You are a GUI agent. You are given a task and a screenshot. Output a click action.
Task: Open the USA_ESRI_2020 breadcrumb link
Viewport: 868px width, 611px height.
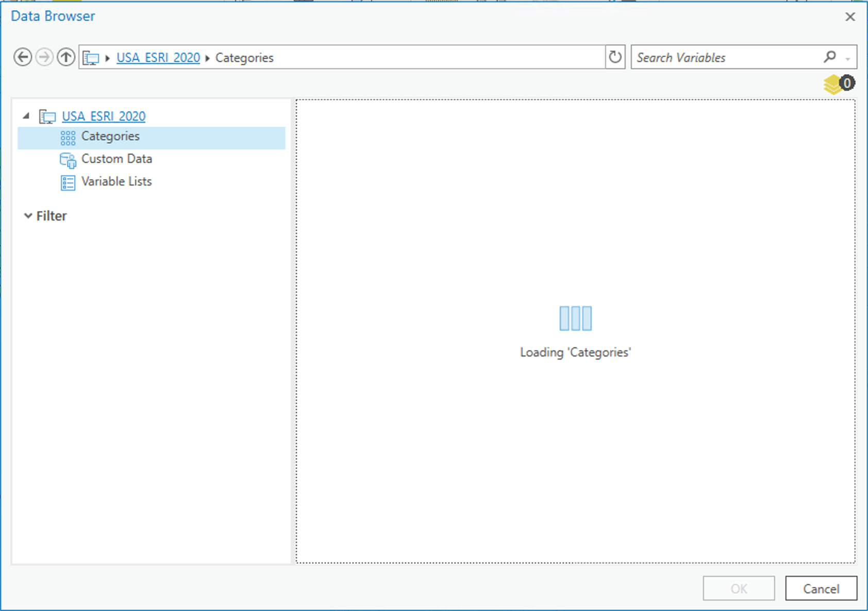pos(158,58)
